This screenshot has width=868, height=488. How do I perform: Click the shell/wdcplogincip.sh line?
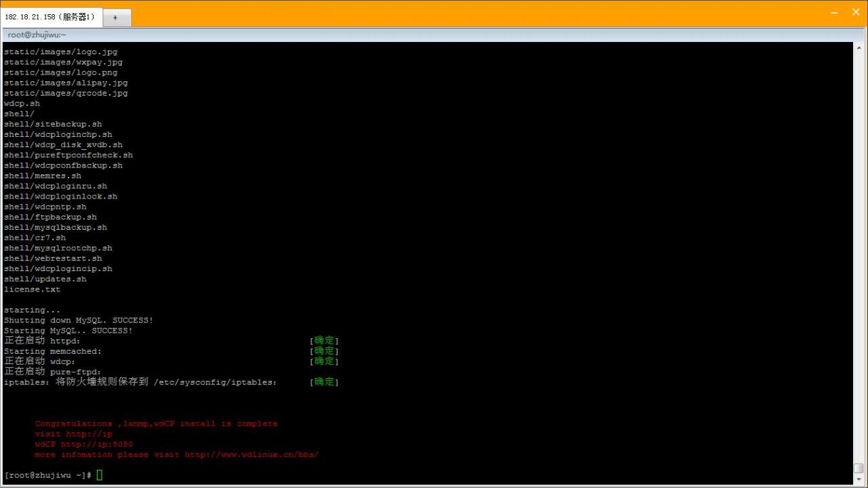(x=58, y=269)
